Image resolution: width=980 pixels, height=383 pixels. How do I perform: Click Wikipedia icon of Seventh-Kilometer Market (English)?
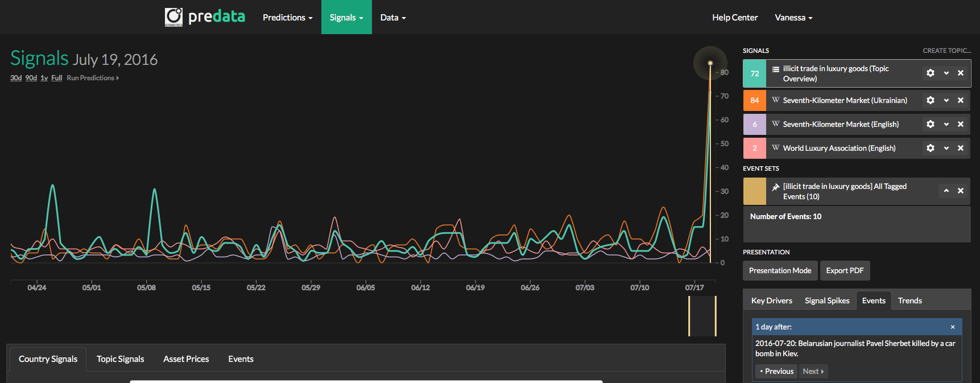(776, 123)
